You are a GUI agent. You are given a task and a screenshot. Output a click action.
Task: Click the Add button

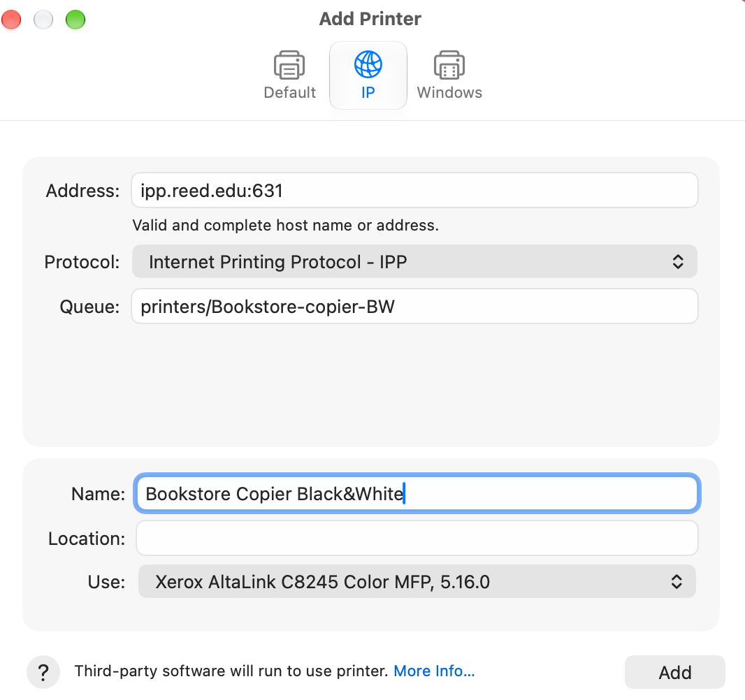(674, 672)
